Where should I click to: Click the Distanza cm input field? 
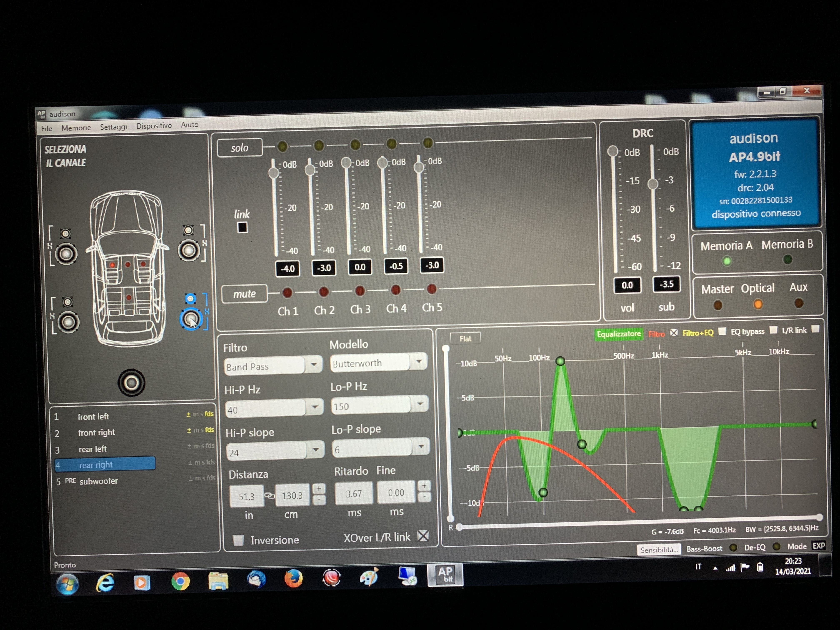coord(292,495)
